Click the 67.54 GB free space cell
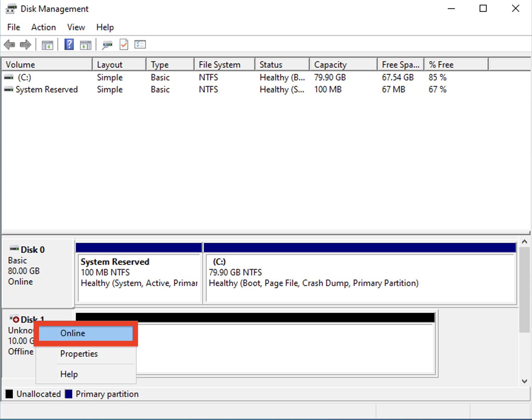The height and width of the screenshot is (420, 532). coord(398,77)
